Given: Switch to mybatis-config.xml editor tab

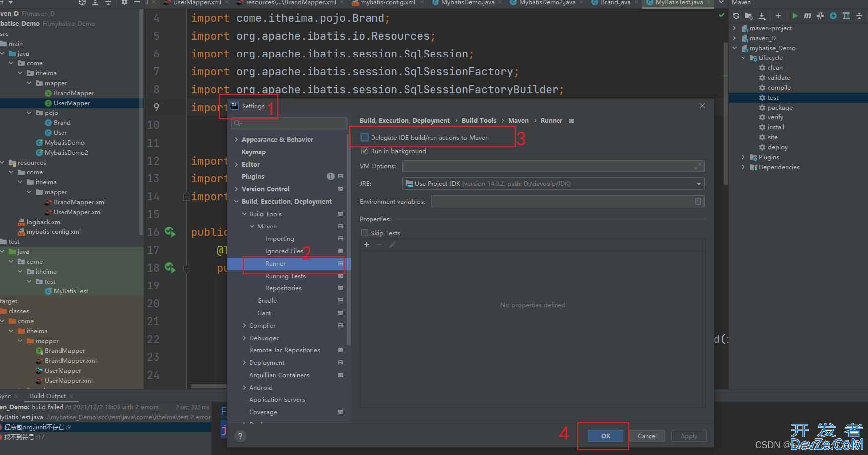Looking at the screenshot, I should (x=387, y=3).
